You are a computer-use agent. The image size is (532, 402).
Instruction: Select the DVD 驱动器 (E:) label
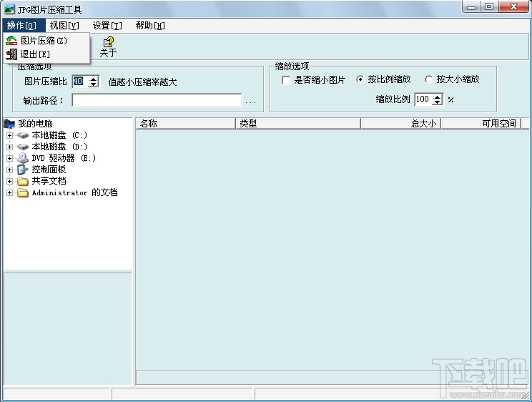coord(64,158)
